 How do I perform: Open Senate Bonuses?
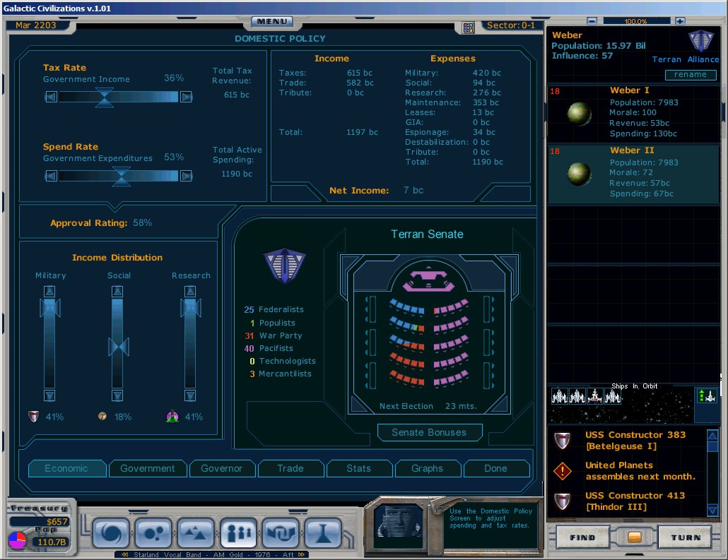tap(430, 432)
